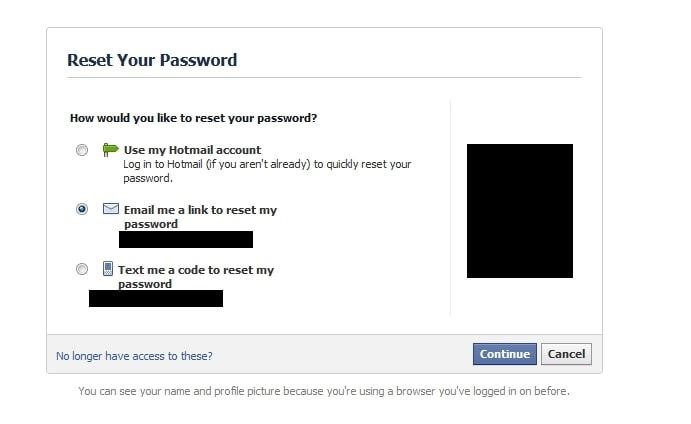
Task: Click "Text me a code to reset" label
Action: coord(196,270)
